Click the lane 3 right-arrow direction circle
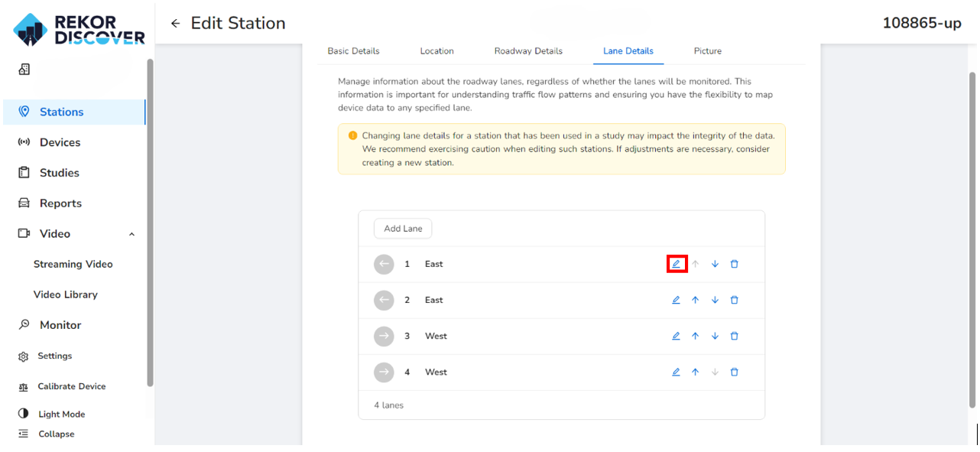The image size is (980, 452). [x=384, y=336]
